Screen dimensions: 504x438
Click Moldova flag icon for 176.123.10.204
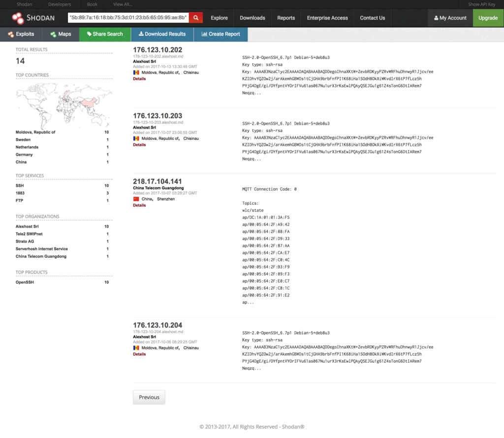click(136, 348)
